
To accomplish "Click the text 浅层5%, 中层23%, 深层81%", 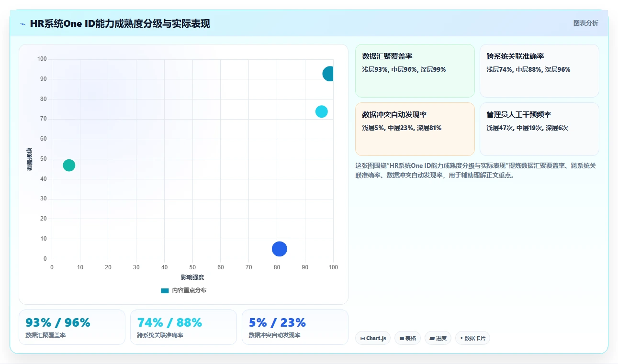I will tap(402, 128).
